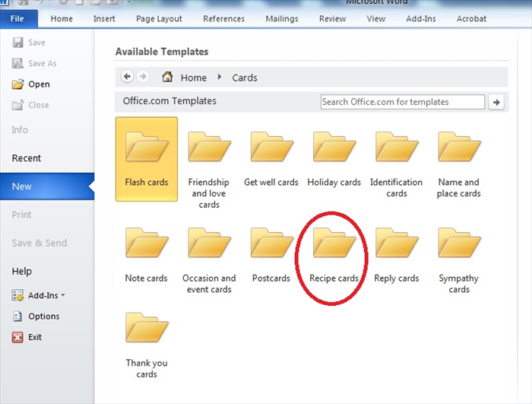The width and height of the screenshot is (532, 404).
Task: Switch to the Review tab
Action: tap(332, 19)
